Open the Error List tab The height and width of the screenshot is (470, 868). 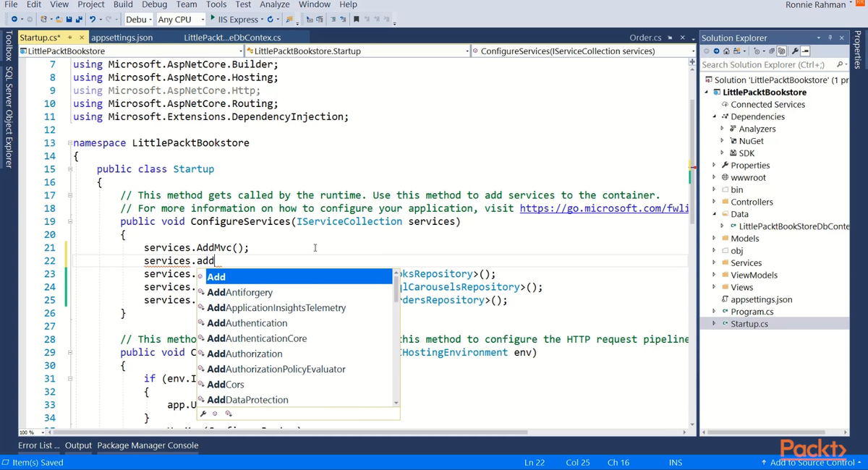pos(39,445)
